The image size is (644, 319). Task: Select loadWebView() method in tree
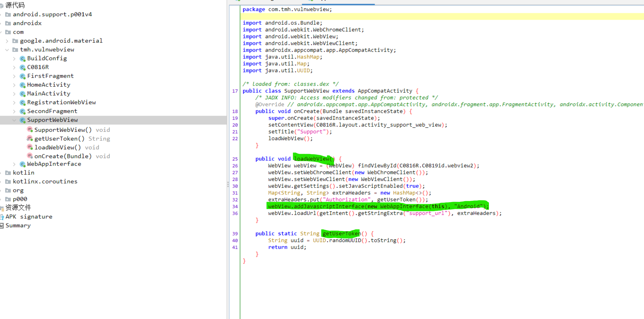point(57,148)
